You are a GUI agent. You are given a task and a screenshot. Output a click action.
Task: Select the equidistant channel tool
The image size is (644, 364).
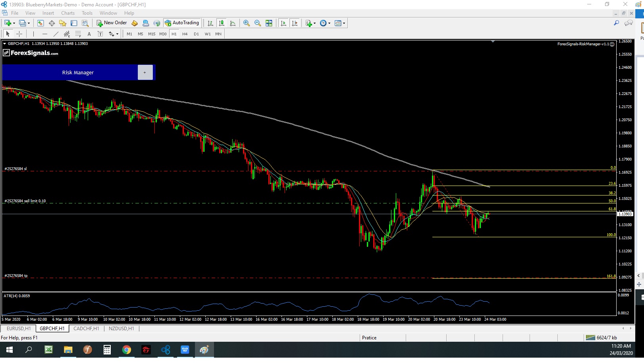[67, 34]
